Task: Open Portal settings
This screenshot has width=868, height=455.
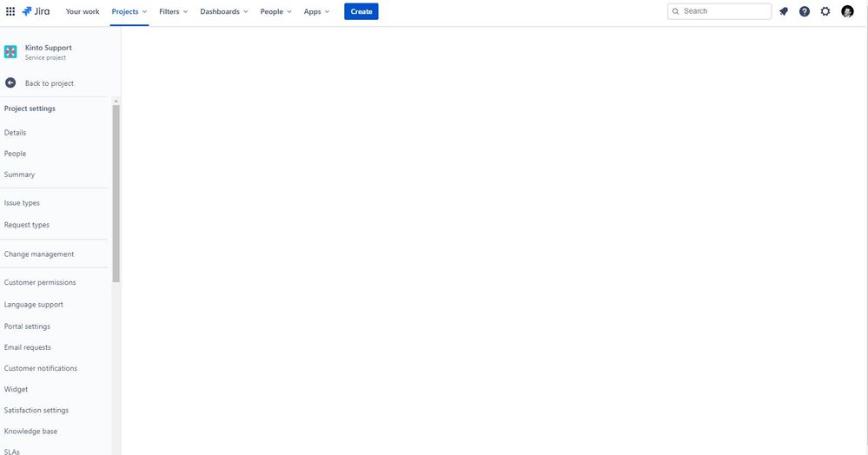Action: tap(27, 326)
